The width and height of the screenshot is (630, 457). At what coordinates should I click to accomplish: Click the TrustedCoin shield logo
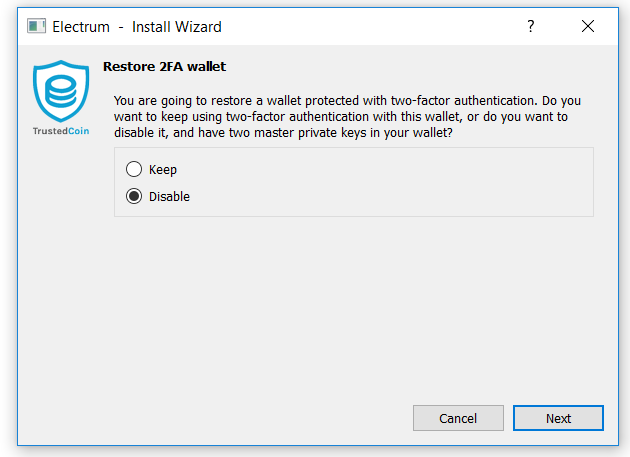(61, 91)
